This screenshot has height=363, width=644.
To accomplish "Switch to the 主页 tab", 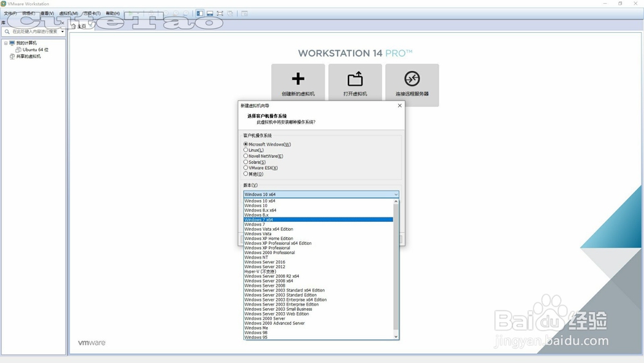I will click(x=82, y=26).
